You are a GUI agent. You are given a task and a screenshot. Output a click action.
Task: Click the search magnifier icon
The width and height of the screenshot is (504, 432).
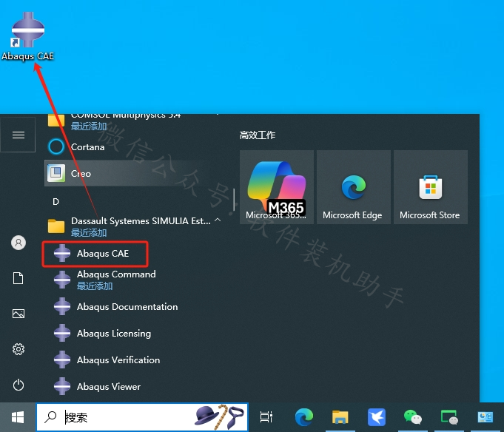click(50, 417)
